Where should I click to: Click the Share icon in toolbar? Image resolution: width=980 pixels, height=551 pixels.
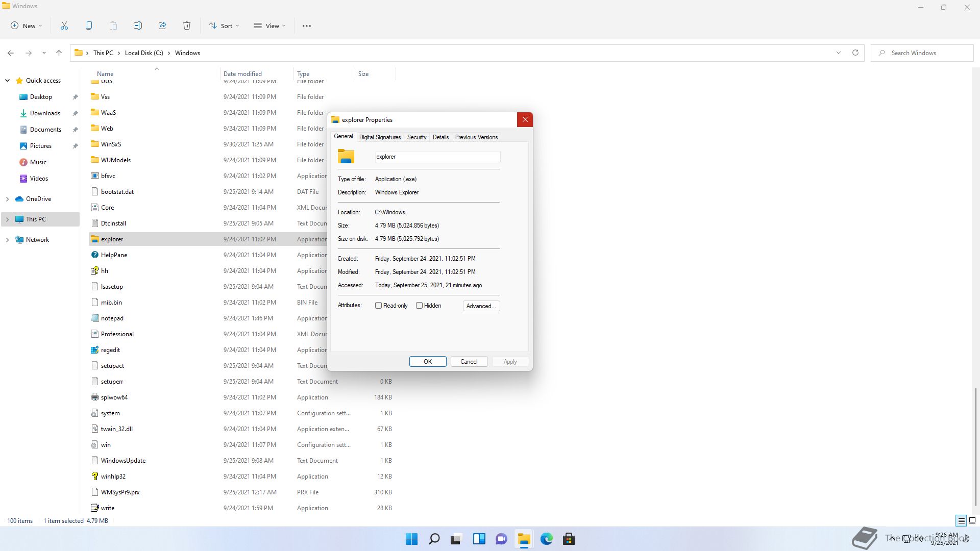pyautogui.click(x=162, y=26)
